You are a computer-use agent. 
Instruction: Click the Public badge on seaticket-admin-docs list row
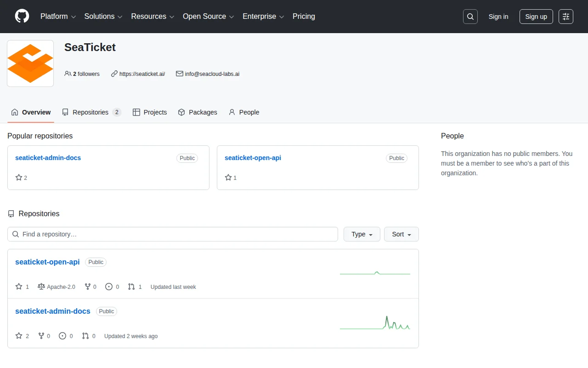[107, 311]
